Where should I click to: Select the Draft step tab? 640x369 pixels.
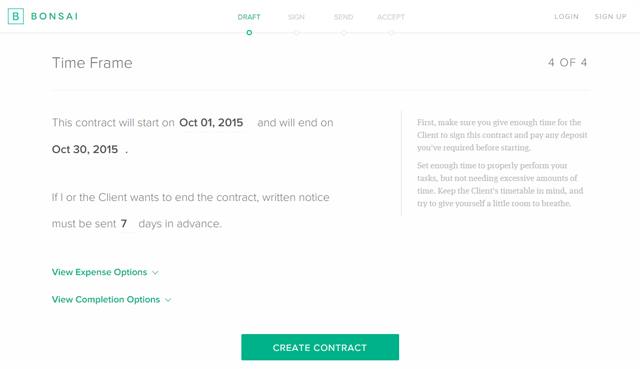point(249,17)
